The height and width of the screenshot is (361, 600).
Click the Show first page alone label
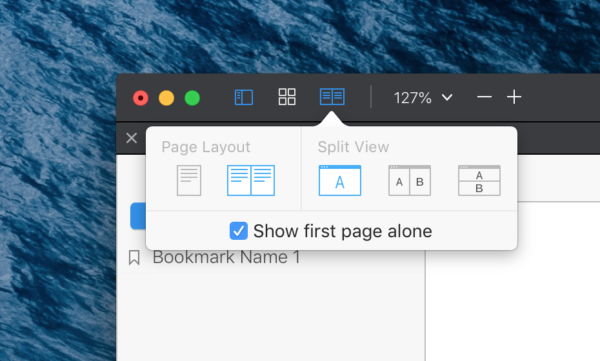[342, 231]
